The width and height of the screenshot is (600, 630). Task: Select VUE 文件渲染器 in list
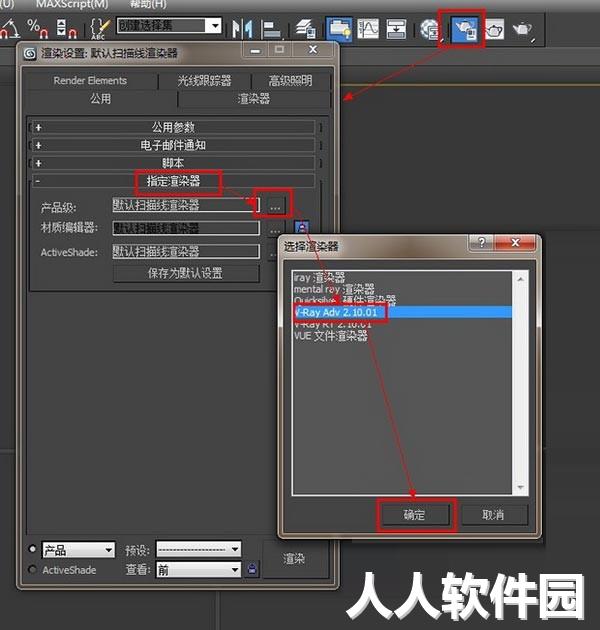[x=330, y=335]
